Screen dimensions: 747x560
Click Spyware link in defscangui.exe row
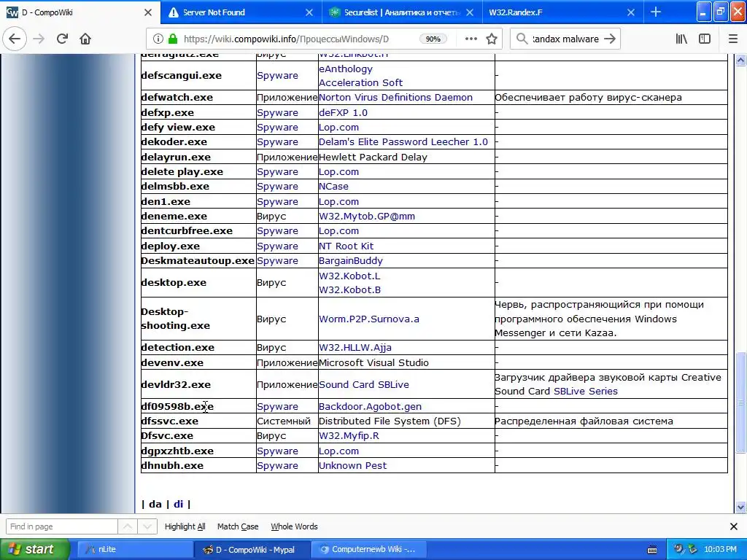[277, 75]
